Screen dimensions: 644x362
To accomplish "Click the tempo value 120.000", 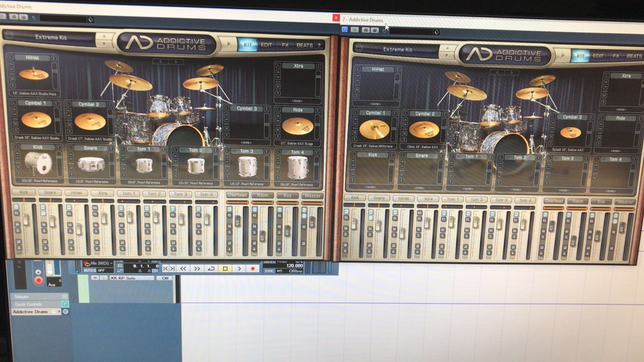I will click(294, 265).
